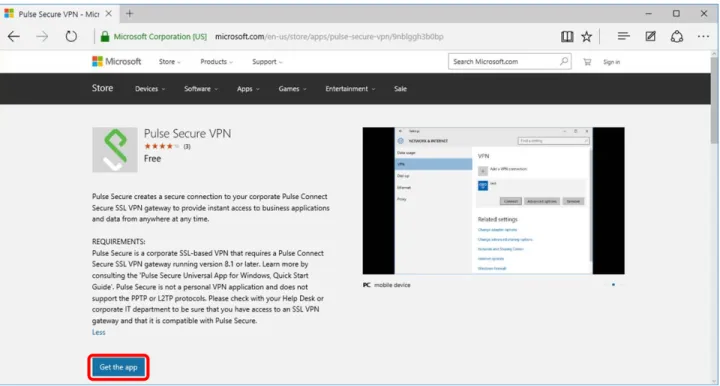Click the star rating of the app

(161, 146)
